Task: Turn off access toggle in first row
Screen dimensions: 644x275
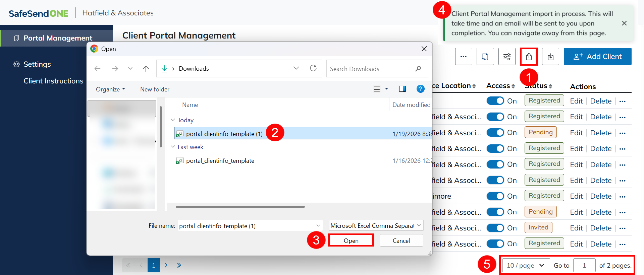Action: (x=495, y=101)
